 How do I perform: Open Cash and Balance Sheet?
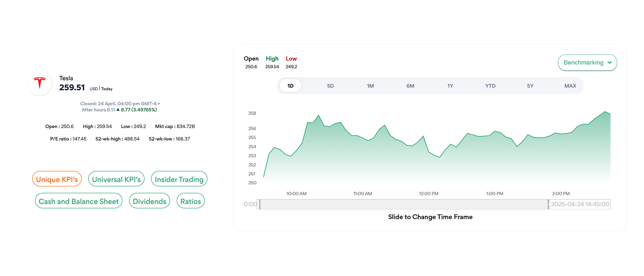pos(79,201)
